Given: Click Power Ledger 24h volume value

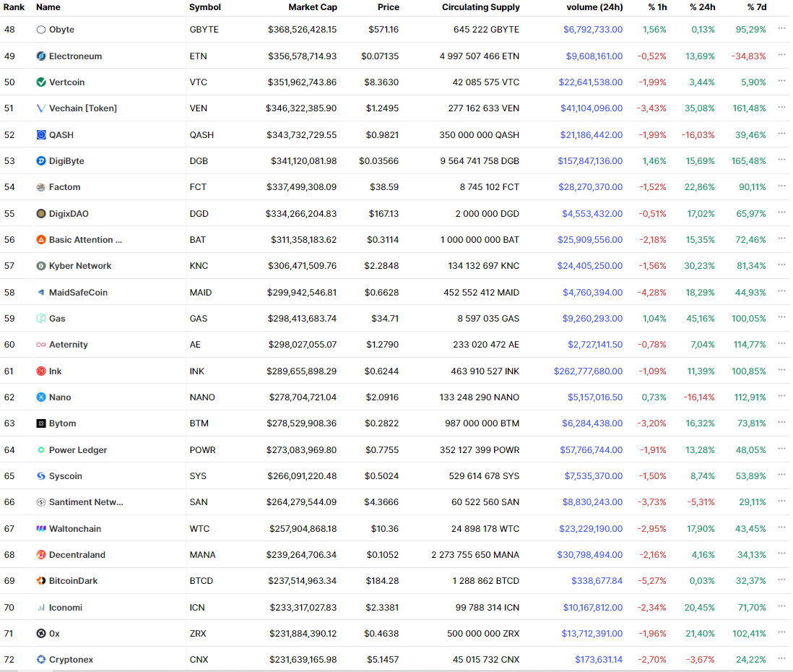Looking at the screenshot, I should pos(591,450).
